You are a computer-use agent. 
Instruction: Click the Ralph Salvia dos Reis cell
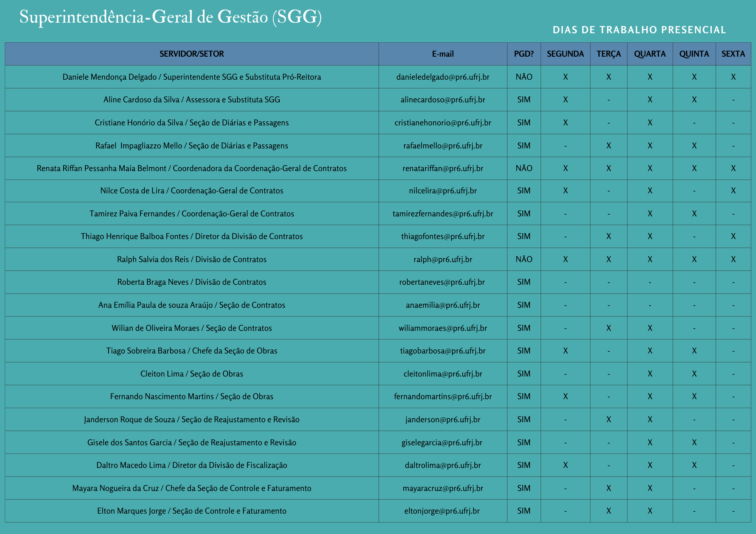192,259
